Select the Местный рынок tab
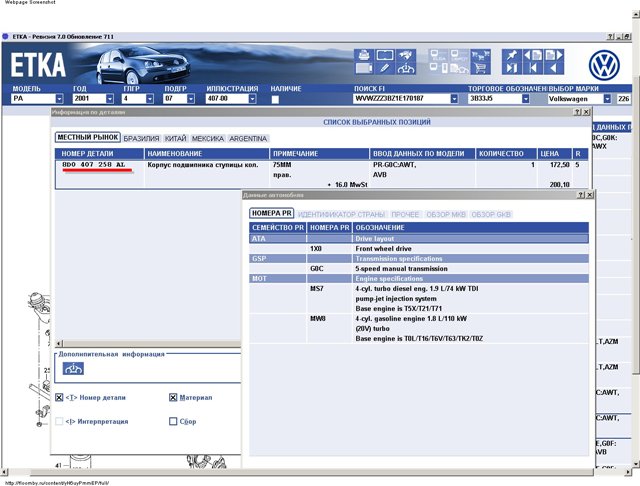640x486 pixels. coord(88,138)
